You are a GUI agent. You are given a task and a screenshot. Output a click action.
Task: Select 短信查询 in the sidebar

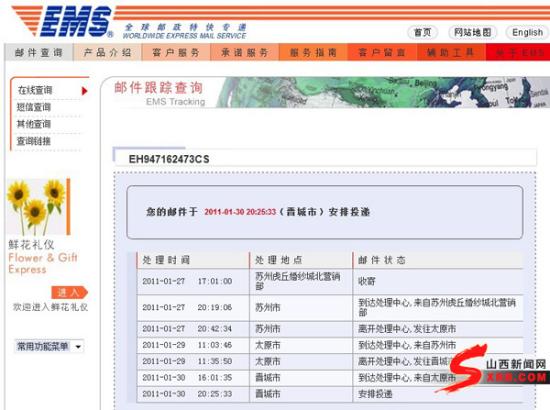click(34, 107)
